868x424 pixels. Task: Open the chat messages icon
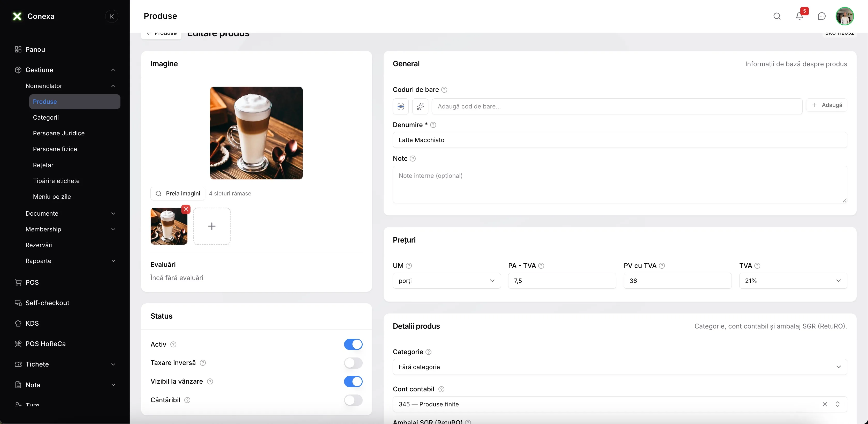point(822,16)
